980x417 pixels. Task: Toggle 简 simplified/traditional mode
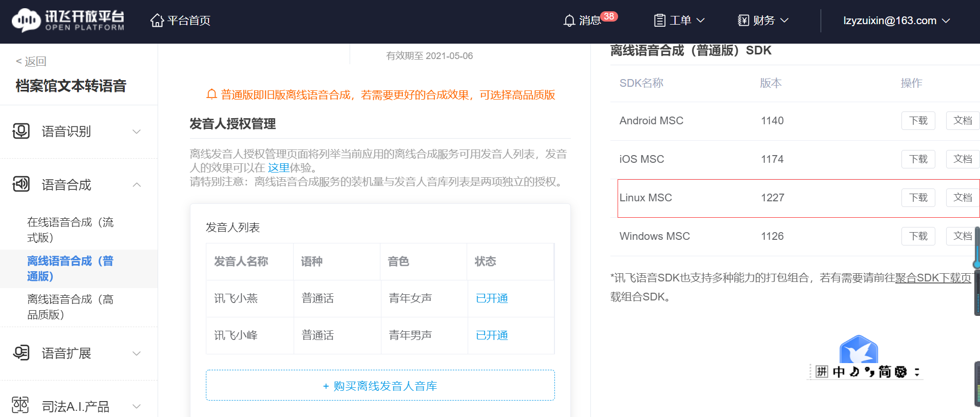tap(885, 372)
